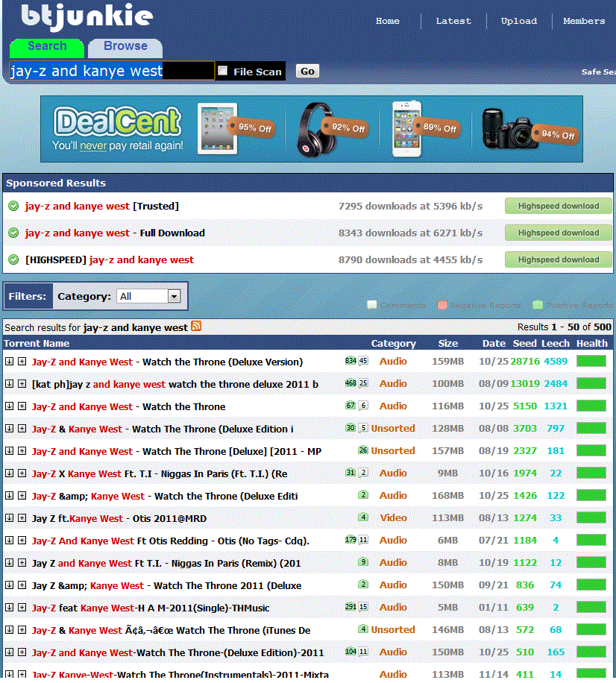This screenshot has height=683, width=616.
Task: Open the Category dropdown
Action: [174, 296]
